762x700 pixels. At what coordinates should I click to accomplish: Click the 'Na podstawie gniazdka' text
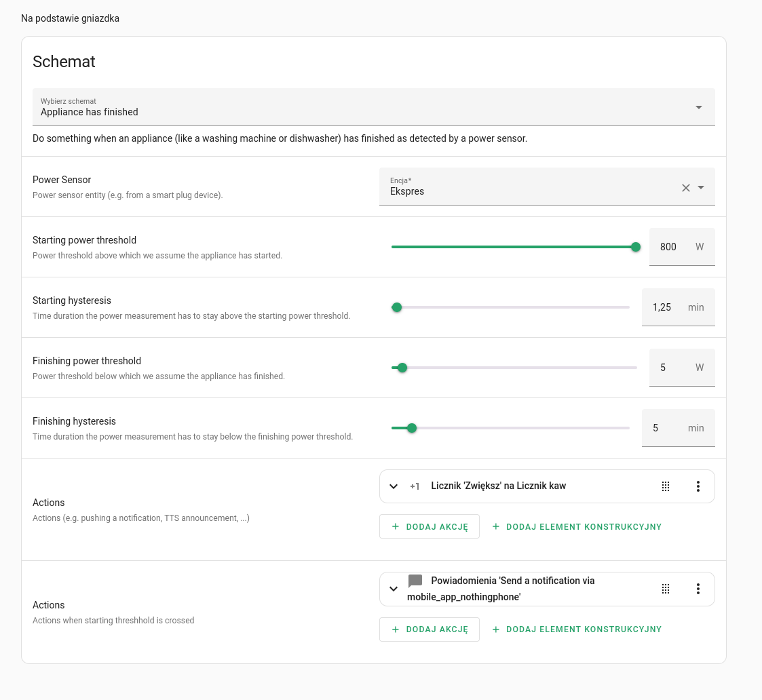pos(70,18)
